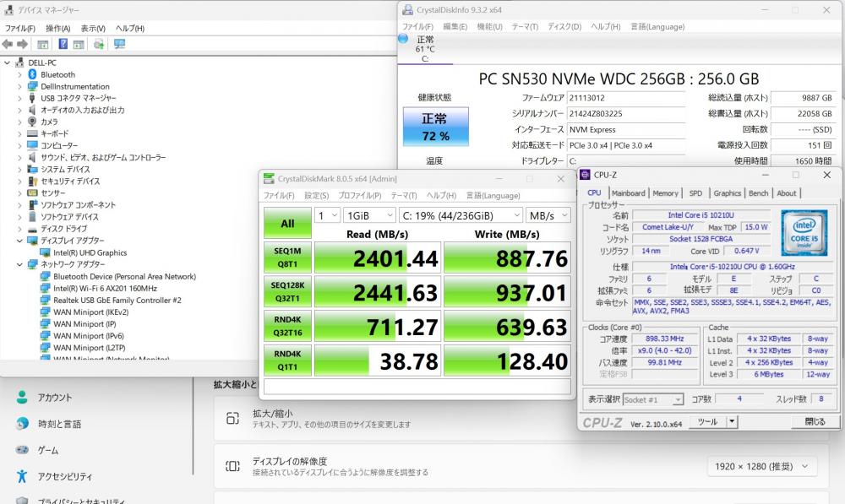Click the SEQ1M Q8T1 test button

click(x=287, y=257)
